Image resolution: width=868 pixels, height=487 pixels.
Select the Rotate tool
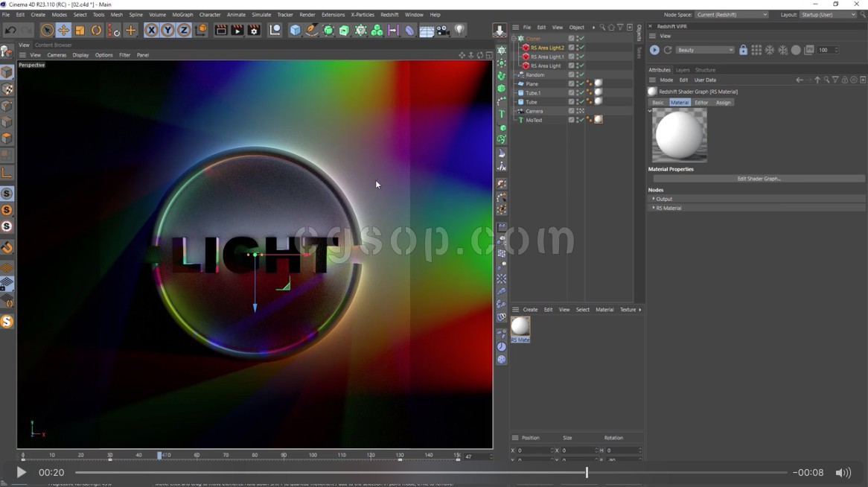96,31
